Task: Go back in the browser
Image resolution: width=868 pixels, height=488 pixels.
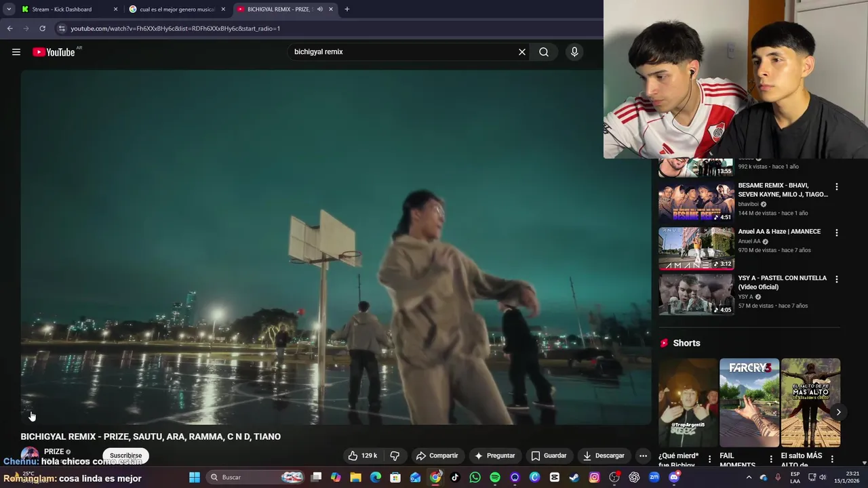Action: [9, 28]
